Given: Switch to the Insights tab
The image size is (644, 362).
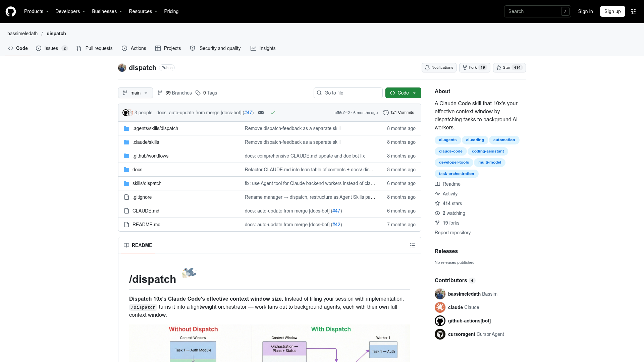Looking at the screenshot, I should coord(263,48).
